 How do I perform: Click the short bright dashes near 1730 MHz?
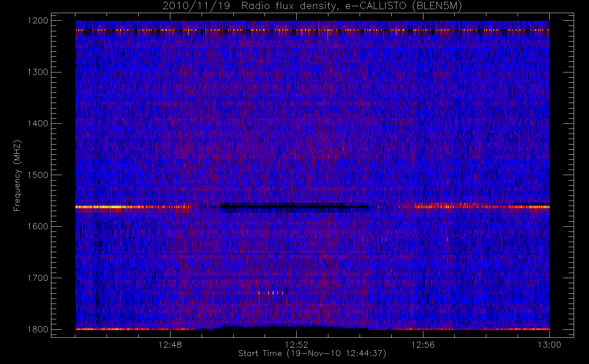tap(271, 293)
